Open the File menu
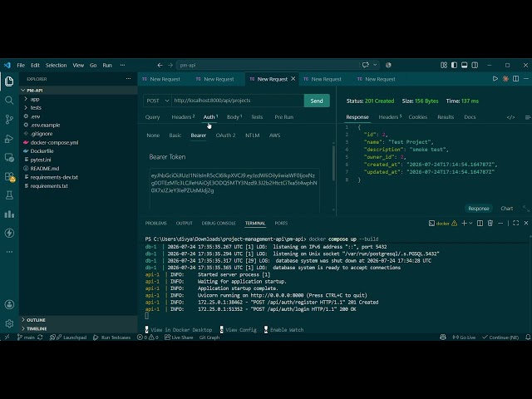Image resolution: width=532 pixels, height=399 pixels. coord(21,65)
